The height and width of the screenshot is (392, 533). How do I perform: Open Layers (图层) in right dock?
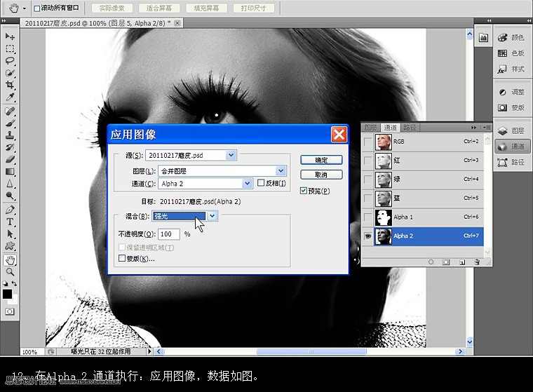click(x=511, y=131)
